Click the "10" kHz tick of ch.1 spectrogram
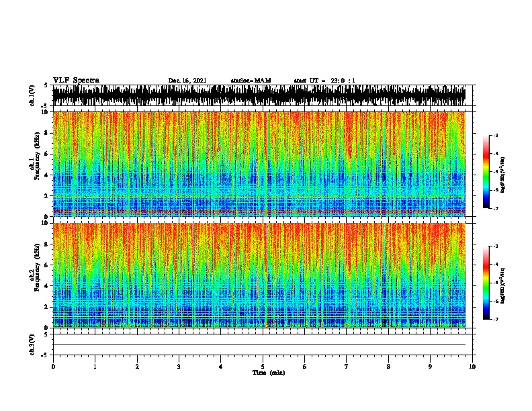This screenshot has height=411, width=532. tap(46, 112)
